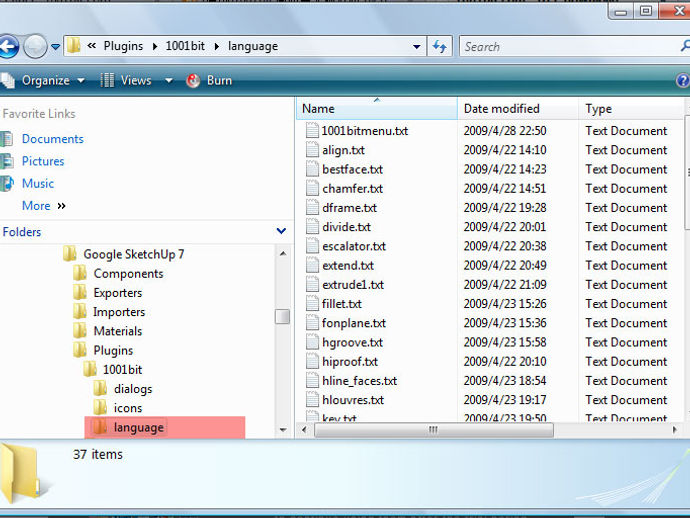Select Plugins in the address breadcrumb
The image size is (690, 518).
point(123,46)
